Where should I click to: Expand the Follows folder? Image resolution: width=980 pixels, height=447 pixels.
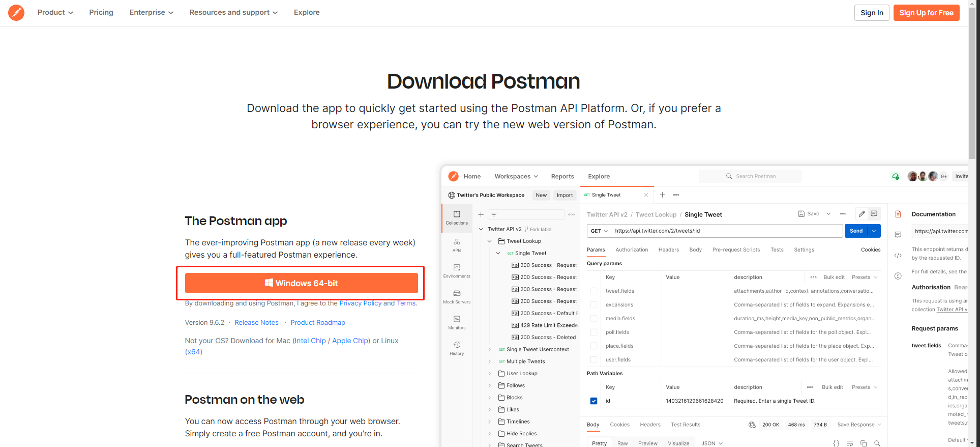pyautogui.click(x=489, y=386)
